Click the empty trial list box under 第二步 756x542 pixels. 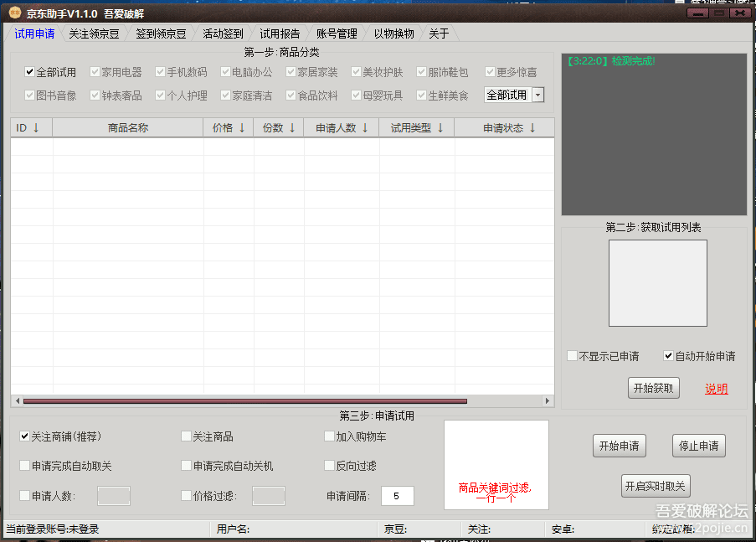click(658, 283)
